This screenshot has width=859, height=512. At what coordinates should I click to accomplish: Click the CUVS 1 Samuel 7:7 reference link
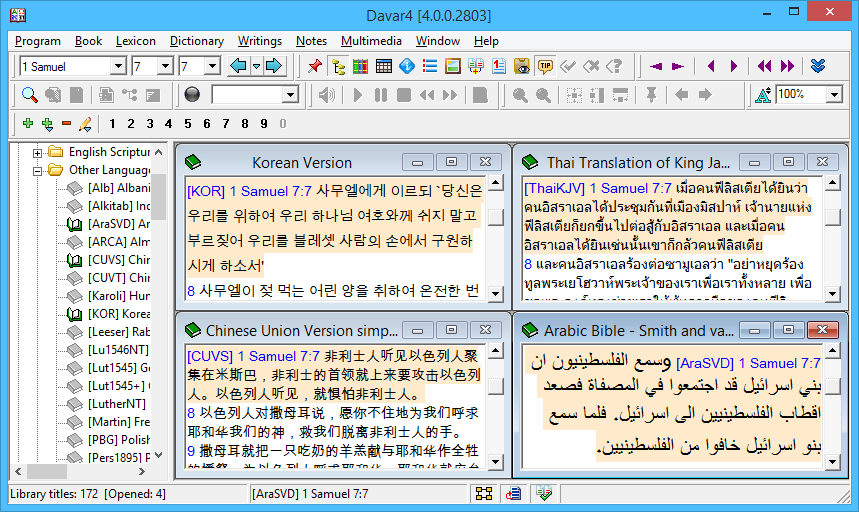pos(252,355)
